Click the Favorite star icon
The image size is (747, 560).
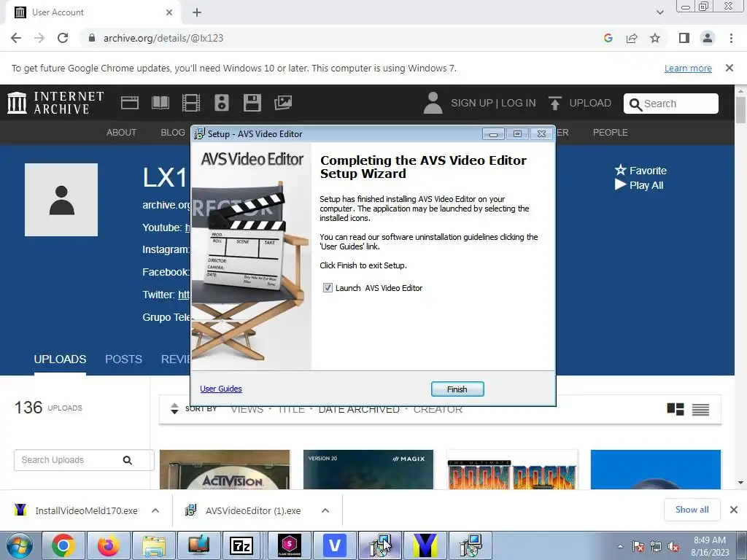(620, 170)
